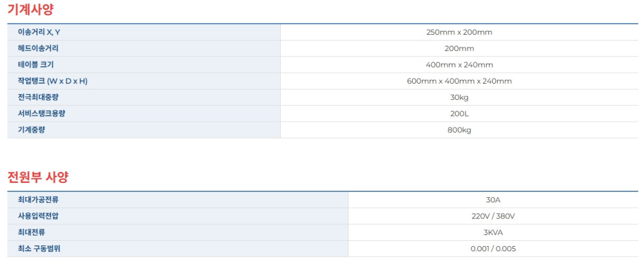The image size is (644, 266).
Task: Select the 테이블 크기 row label
Action: (39, 64)
